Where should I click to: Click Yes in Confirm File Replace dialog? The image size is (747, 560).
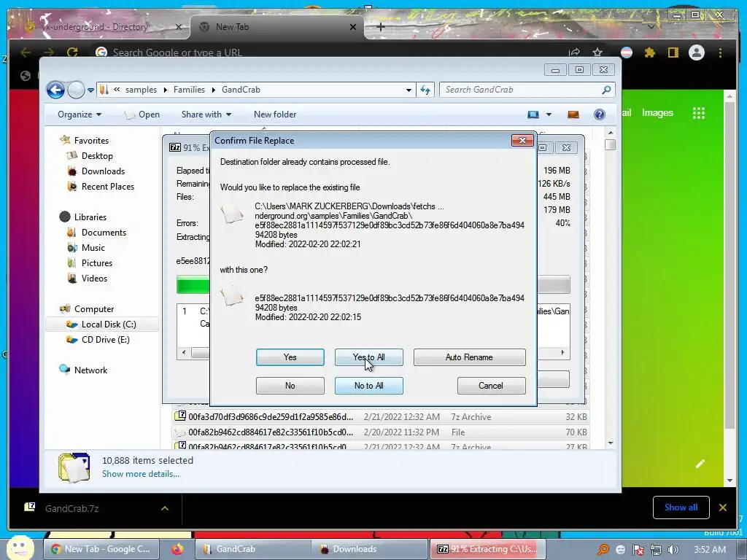point(290,357)
